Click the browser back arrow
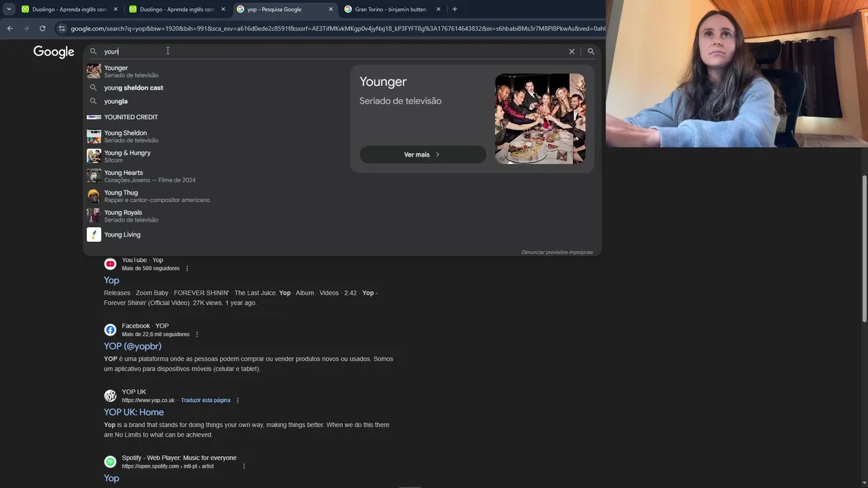The width and height of the screenshot is (868, 488). pyautogui.click(x=9, y=28)
